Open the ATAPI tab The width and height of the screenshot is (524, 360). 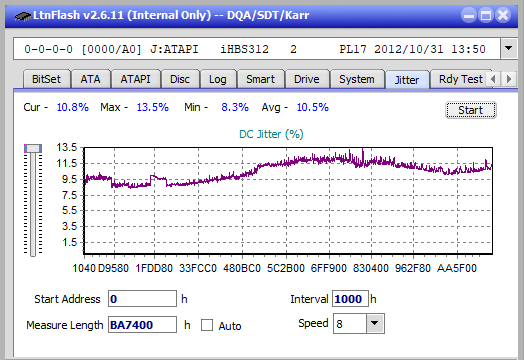(x=135, y=79)
